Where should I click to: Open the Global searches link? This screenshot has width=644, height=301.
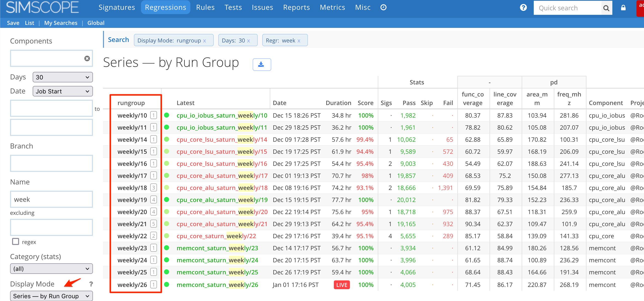point(96,23)
